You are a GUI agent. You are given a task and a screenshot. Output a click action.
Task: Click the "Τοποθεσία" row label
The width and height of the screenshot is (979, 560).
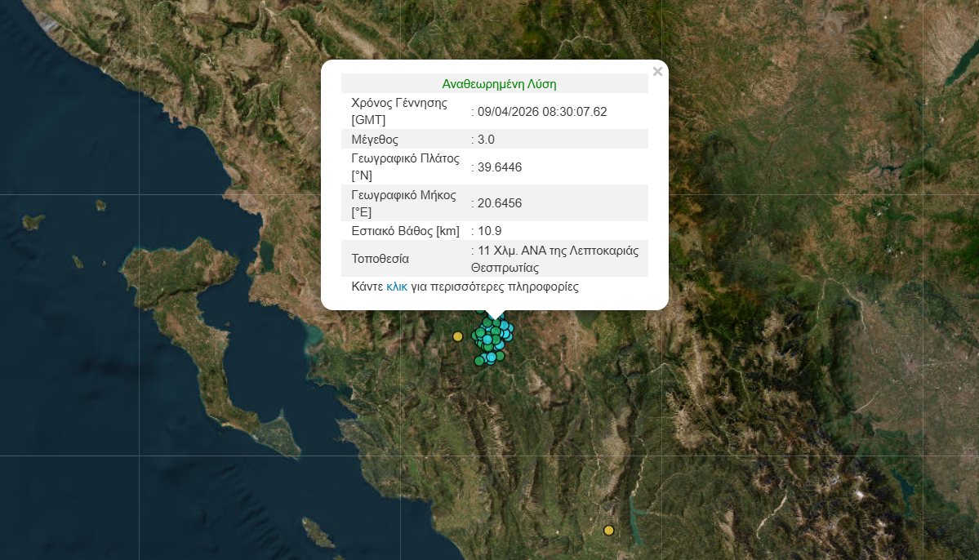[380, 259]
